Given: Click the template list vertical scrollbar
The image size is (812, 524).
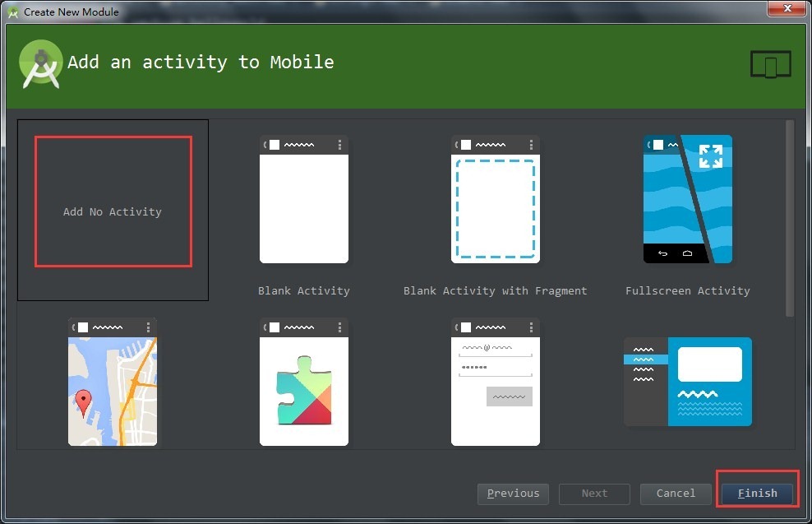Looking at the screenshot, I should [790, 218].
